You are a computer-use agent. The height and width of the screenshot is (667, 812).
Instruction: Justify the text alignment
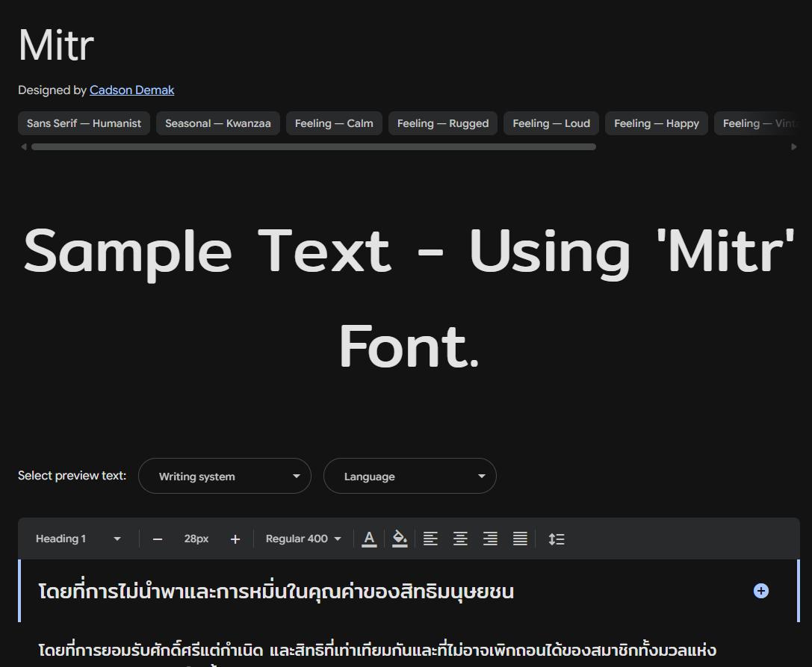[520, 539]
